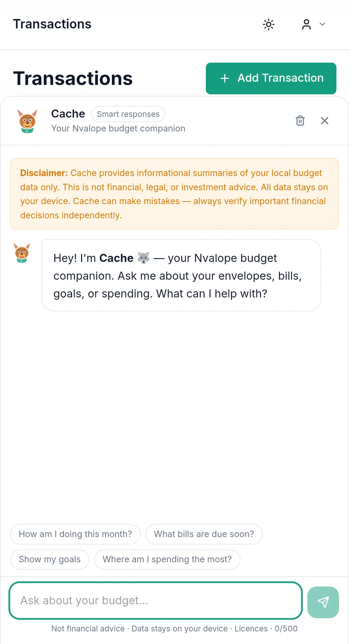Viewport: 349px width, 644px height.
Task: Click the Cache fox avatar in header
Action: point(27,121)
